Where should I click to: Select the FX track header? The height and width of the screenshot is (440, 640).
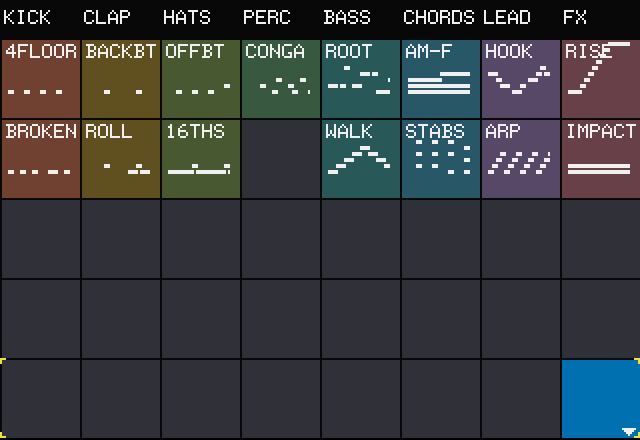(574, 18)
